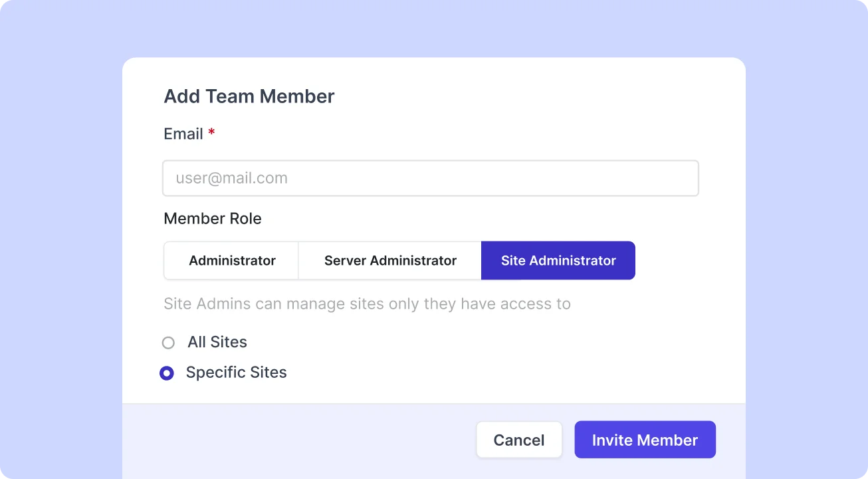Click the "Add Team Member" heading
Image resolution: width=868 pixels, height=479 pixels.
tap(249, 96)
